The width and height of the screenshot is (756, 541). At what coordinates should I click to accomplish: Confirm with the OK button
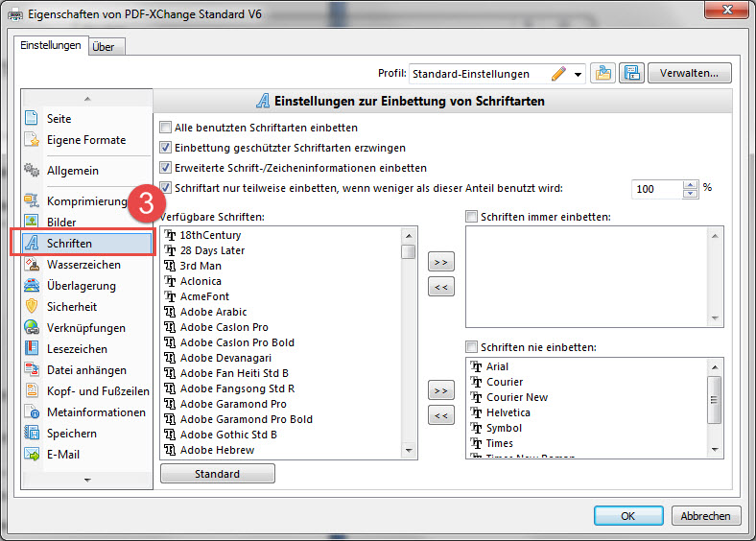click(628, 516)
